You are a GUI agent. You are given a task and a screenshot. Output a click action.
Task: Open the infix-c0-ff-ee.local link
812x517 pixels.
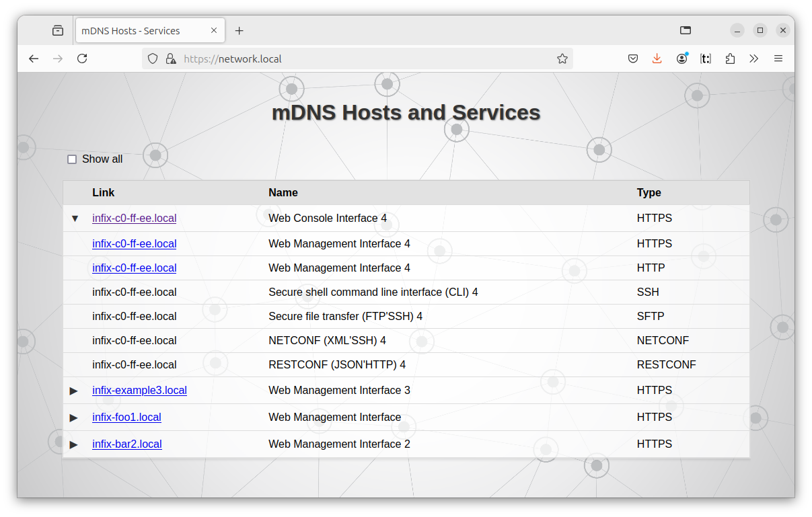tap(134, 218)
